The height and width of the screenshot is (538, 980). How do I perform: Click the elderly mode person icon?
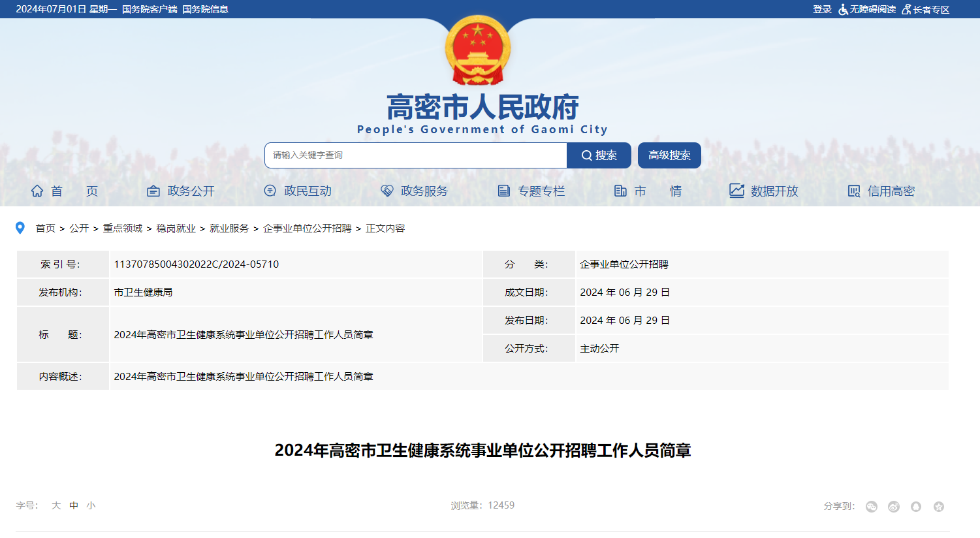pyautogui.click(x=906, y=9)
